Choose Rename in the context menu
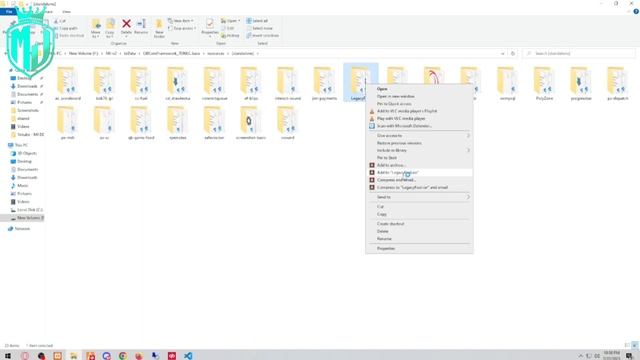Screen dimensions: 640x360 (420, 238)
